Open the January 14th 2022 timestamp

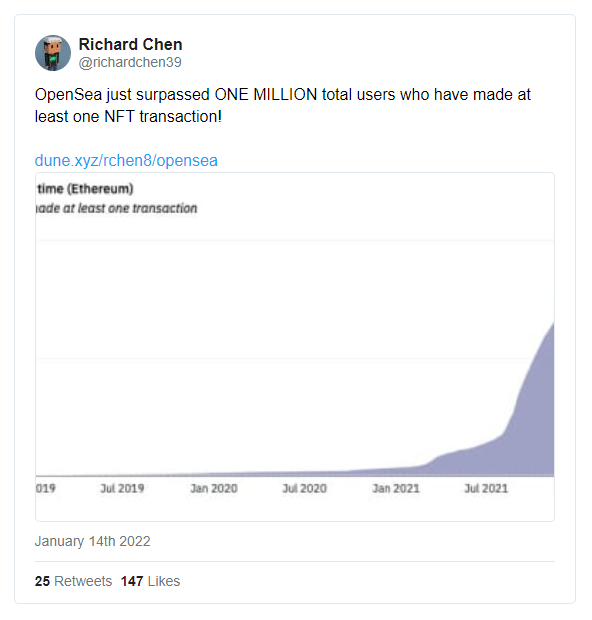pyautogui.click(x=93, y=541)
